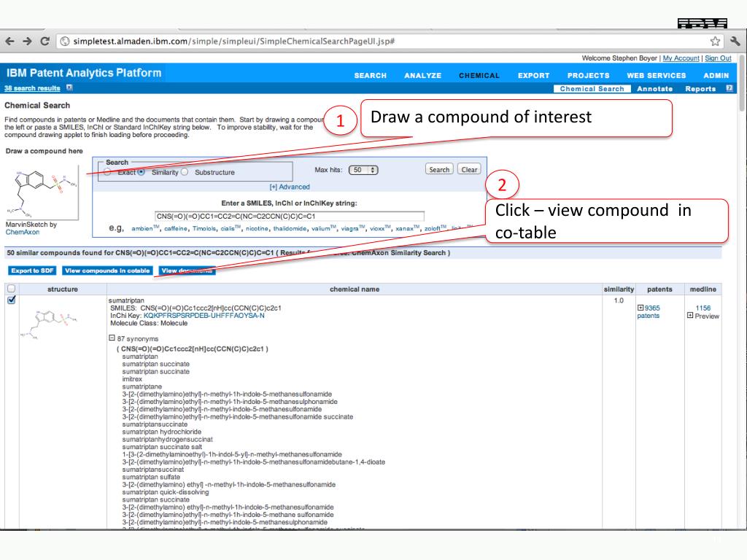Screen dimensions: 747x560
Task: Open the 9365 patents link
Action: point(649,312)
